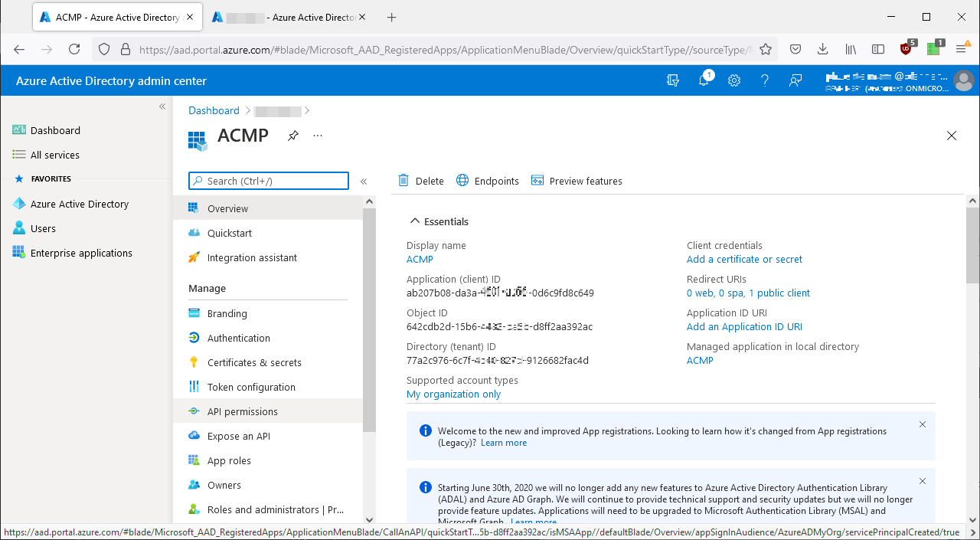
Task: Open Endpoints from the command bar
Action: click(x=487, y=181)
